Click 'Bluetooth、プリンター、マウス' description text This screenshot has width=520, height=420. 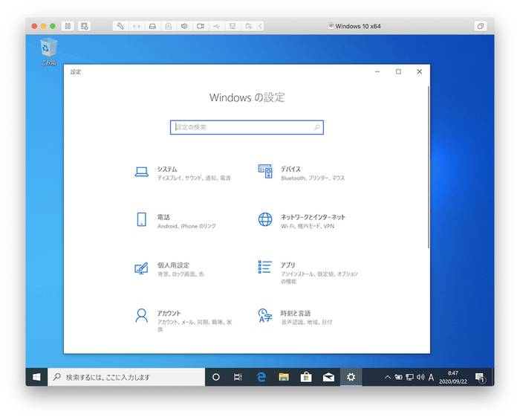(x=313, y=178)
